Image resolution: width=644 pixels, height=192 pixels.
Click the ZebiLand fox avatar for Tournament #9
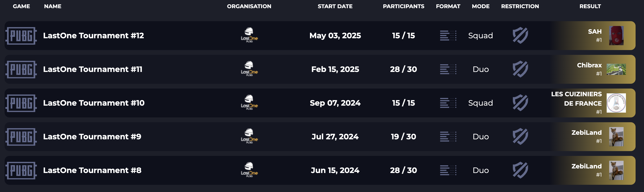(x=616, y=137)
